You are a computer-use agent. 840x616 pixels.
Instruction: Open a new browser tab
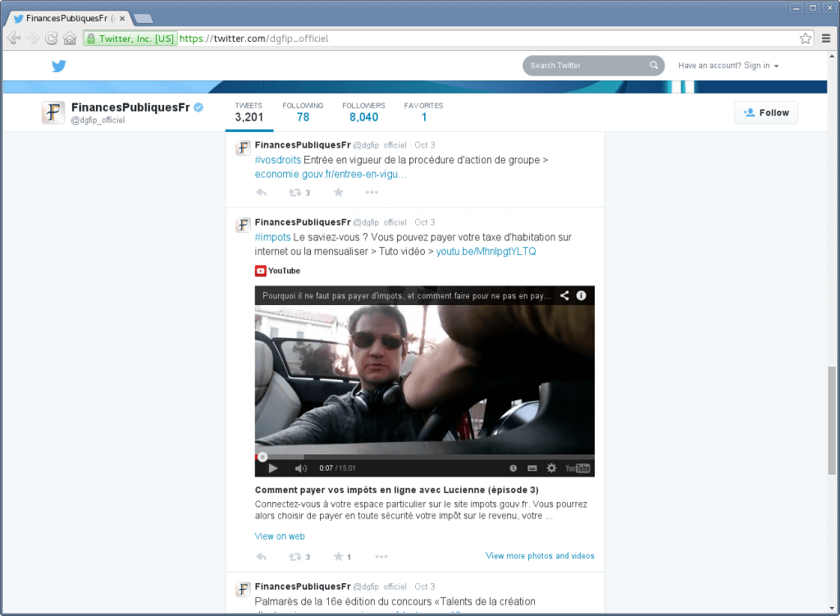point(143,19)
